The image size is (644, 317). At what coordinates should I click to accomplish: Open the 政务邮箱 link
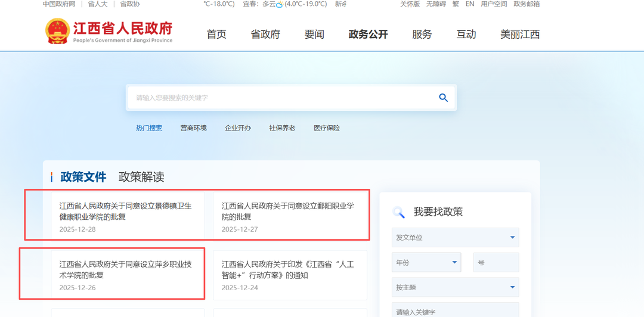[527, 4]
